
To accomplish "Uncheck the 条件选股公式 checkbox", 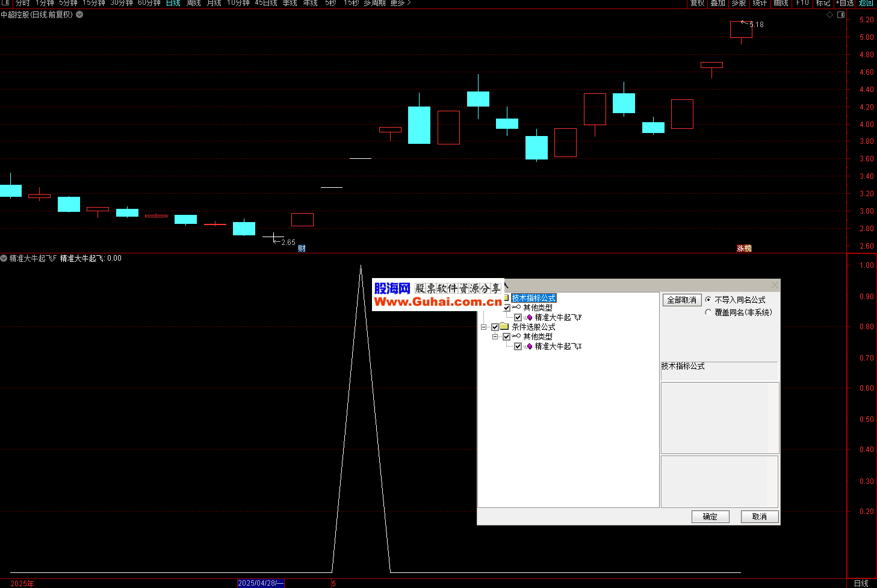I will point(495,327).
